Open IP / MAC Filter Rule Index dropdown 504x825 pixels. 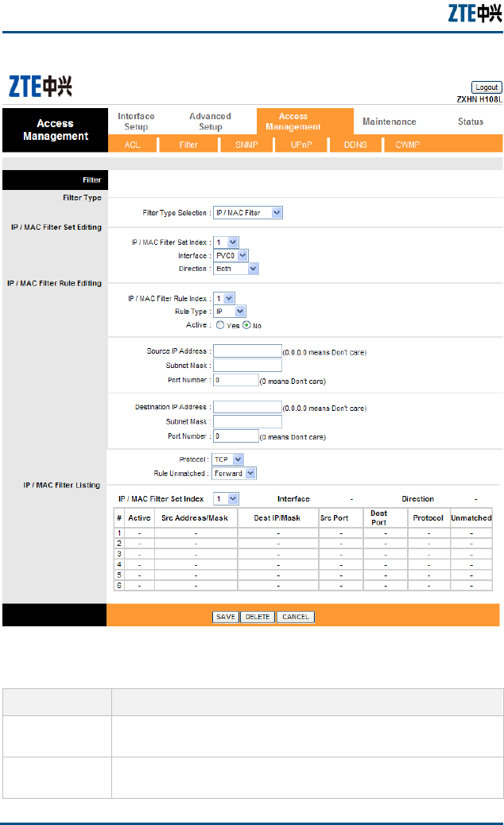click(223, 298)
